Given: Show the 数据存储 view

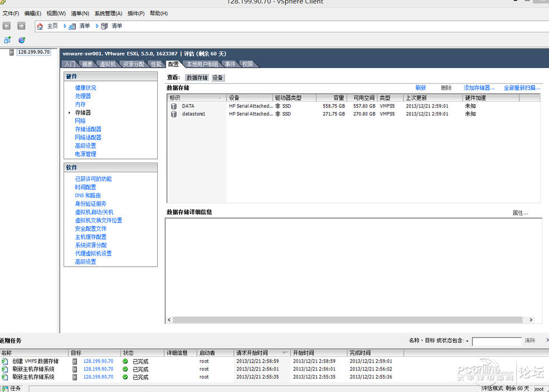Looking at the screenshot, I should [x=197, y=78].
